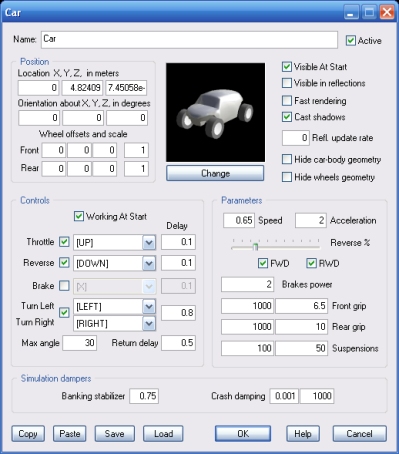The height and width of the screenshot is (454, 399).
Task: Minimize the Car dialog window
Action: (x=351, y=13)
